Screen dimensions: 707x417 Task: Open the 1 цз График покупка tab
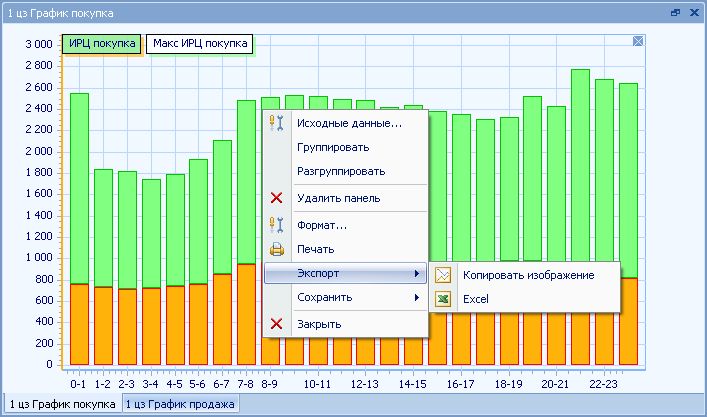[62, 404]
